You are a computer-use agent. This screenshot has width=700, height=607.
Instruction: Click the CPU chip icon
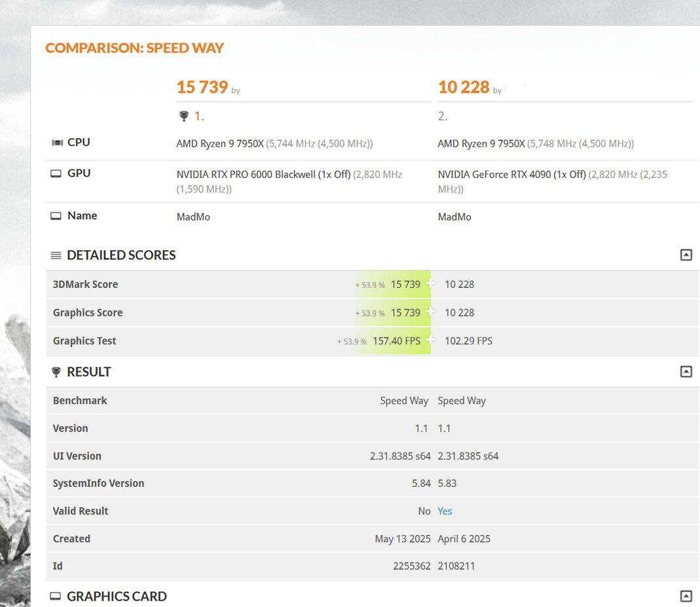pos(57,143)
